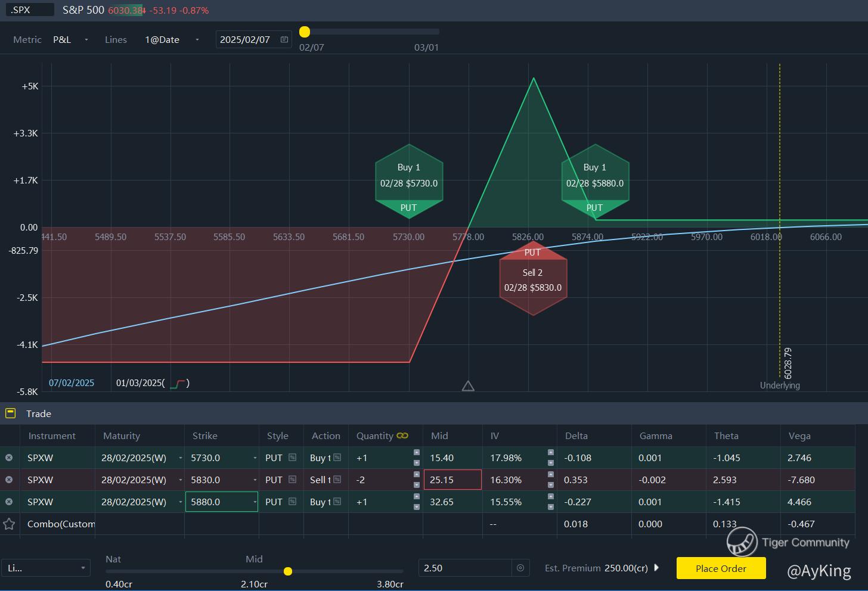This screenshot has width=868, height=591.
Task: Open maturity dropdown for the 5880.0 leg
Action: tap(181, 502)
